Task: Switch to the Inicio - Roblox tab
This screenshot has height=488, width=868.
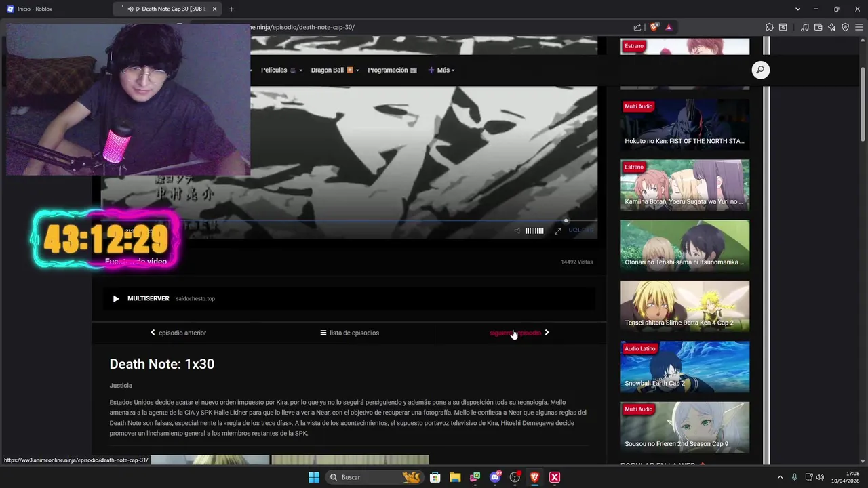Action: (x=54, y=9)
